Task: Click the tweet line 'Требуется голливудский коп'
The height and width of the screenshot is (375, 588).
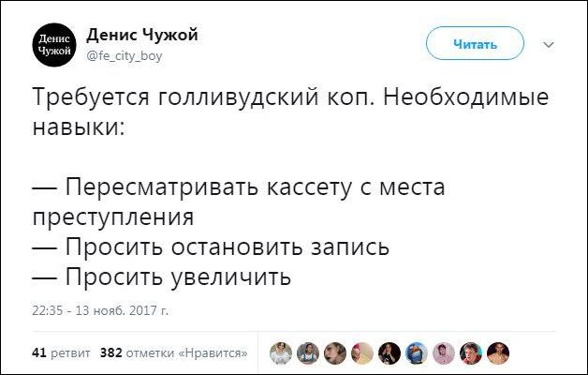Action: coord(217,98)
